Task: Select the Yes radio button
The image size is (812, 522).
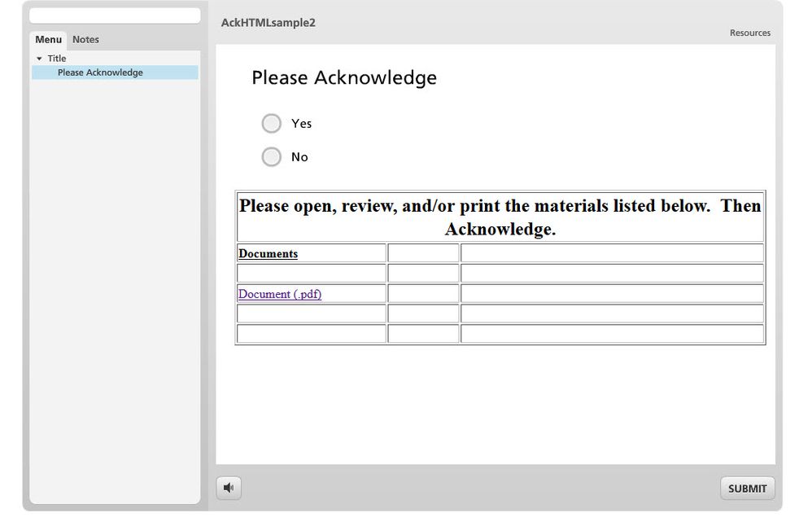Action: 271,124
